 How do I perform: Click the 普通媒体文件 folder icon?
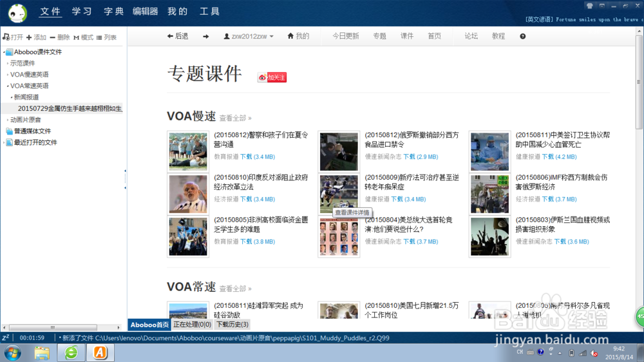[x=9, y=131]
